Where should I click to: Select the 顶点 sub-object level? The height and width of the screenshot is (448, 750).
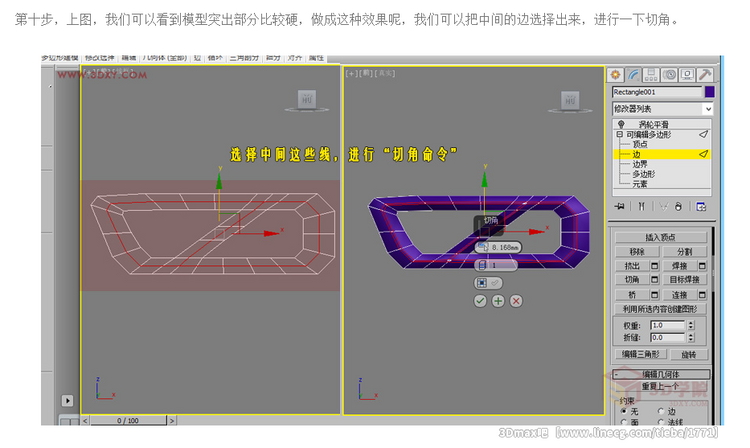tap(640, 144)
